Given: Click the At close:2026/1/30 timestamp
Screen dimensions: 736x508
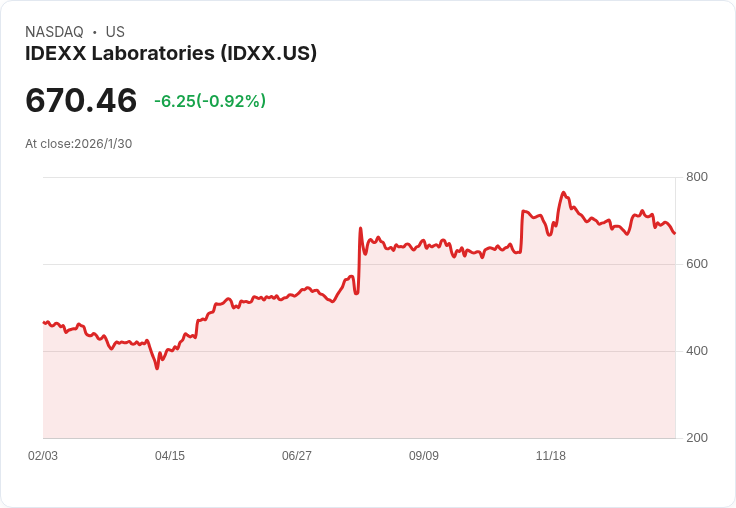Looking at the screenshot, I should coord(78,144).
